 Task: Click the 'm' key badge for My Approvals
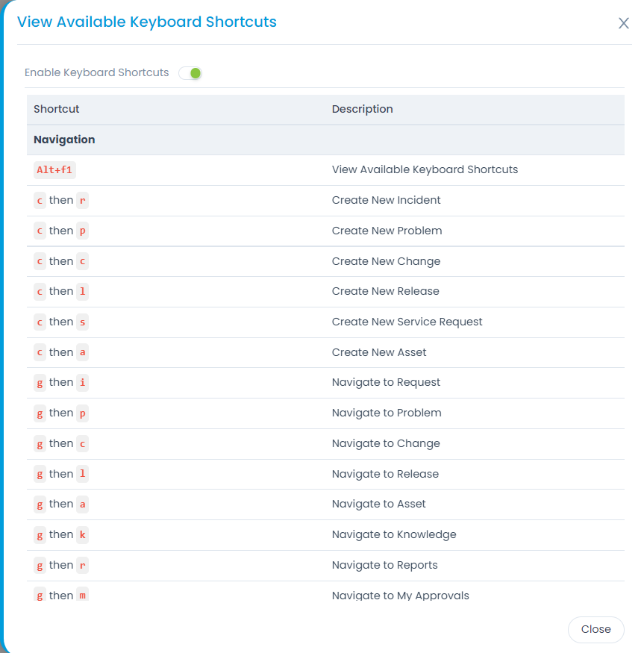(x=82, y=596)
